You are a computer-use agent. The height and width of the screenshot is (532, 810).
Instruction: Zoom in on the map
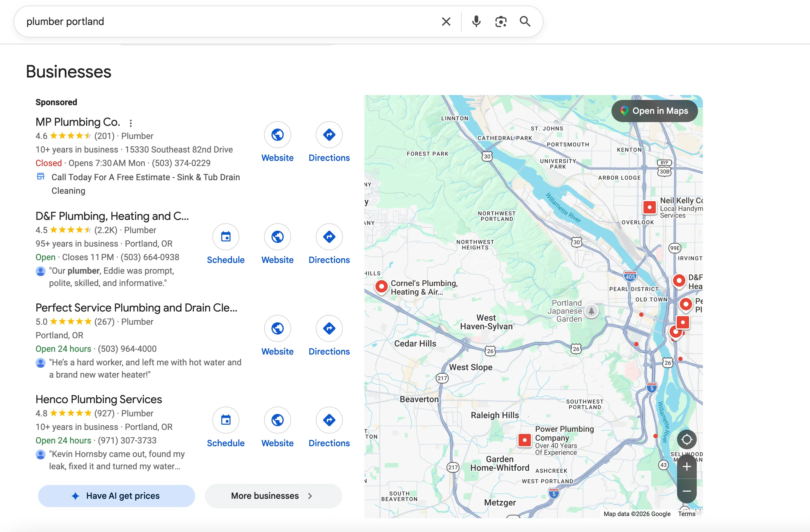pos(687,467)
